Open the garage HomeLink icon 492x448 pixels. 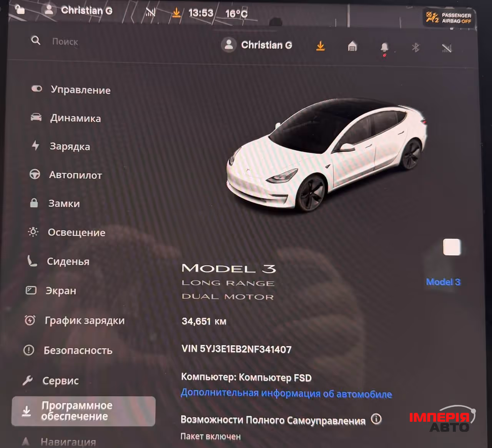[x=352, y=47]
